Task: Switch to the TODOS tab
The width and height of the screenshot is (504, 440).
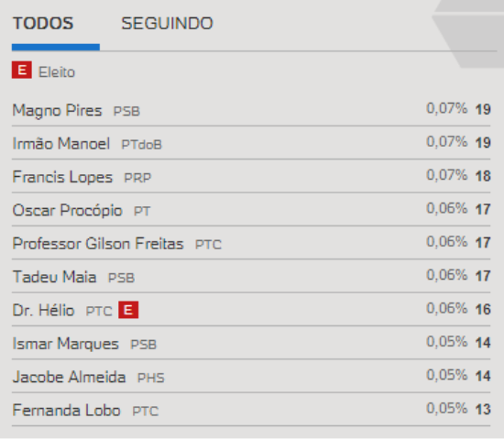Action: (43, 24)
